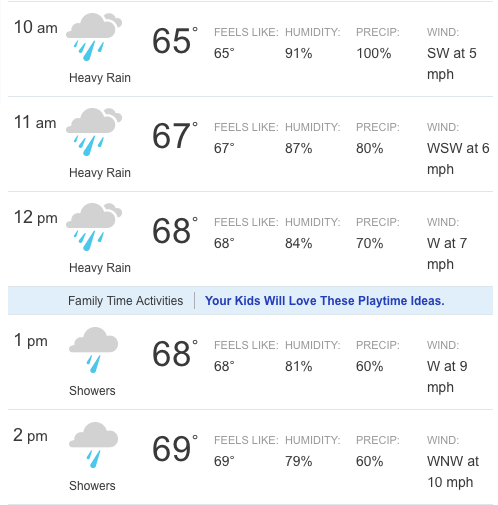This screenshot has width=498, height=505.
Task: Click the 2 pm showers cloud icon
Action: 93,445
